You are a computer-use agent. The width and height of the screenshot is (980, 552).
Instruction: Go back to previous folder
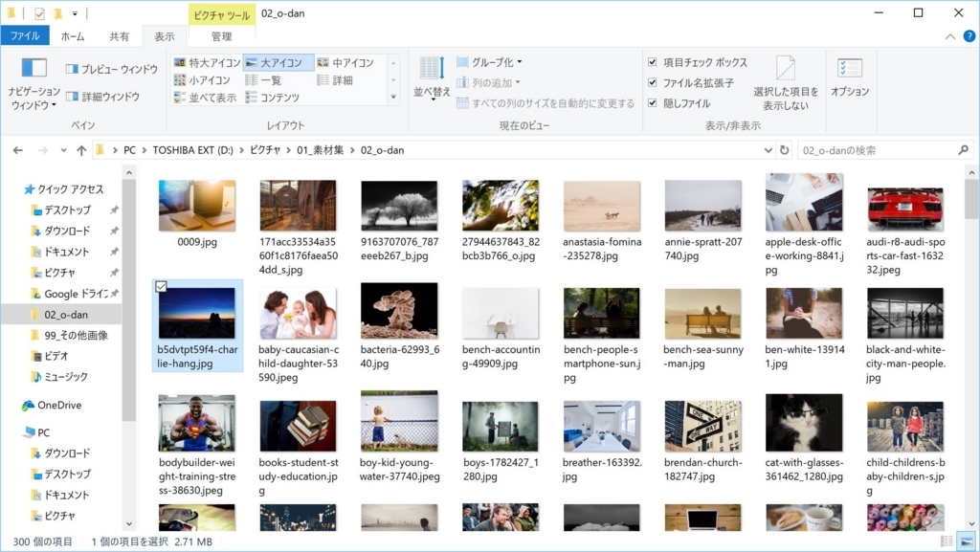tap(18, 150)
